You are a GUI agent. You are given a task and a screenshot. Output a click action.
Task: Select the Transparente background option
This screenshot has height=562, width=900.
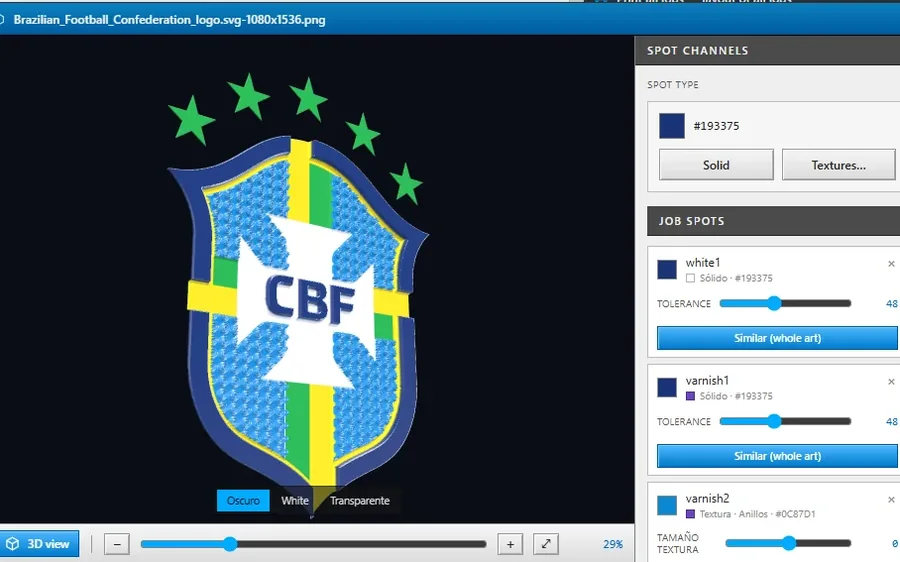tap(360, 501)
